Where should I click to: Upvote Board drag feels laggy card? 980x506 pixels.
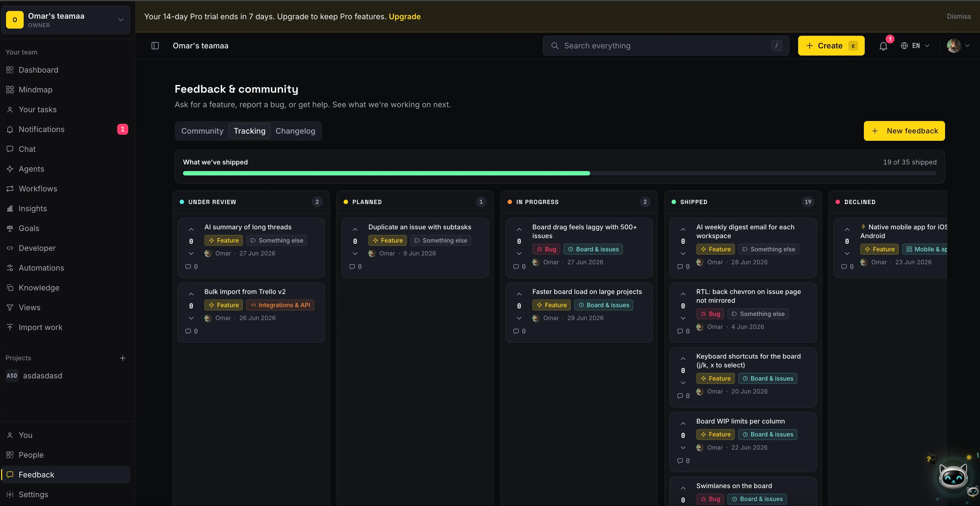(x=519, y=229)
